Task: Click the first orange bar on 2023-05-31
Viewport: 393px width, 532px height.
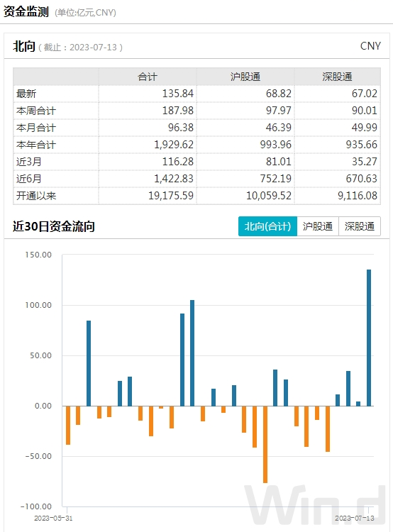Action: point(68,425)
